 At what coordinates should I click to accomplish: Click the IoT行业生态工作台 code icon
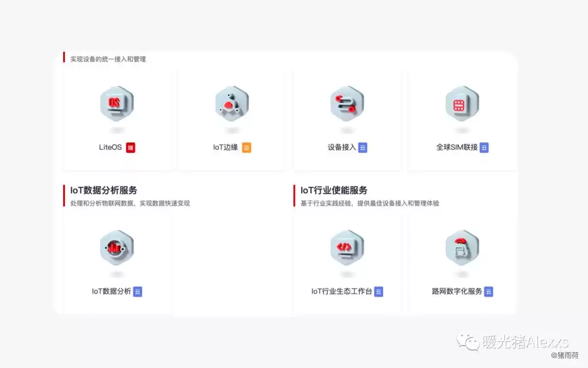coord(347,248)
